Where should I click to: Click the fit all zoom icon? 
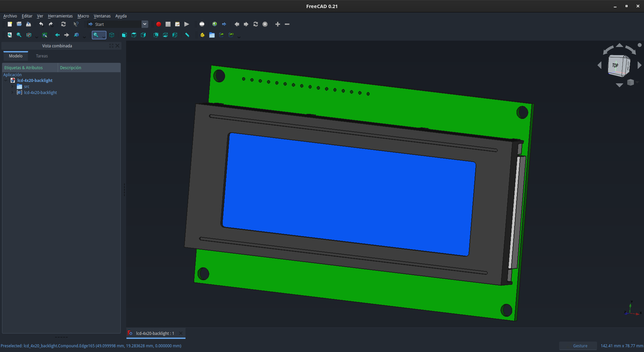10,35
